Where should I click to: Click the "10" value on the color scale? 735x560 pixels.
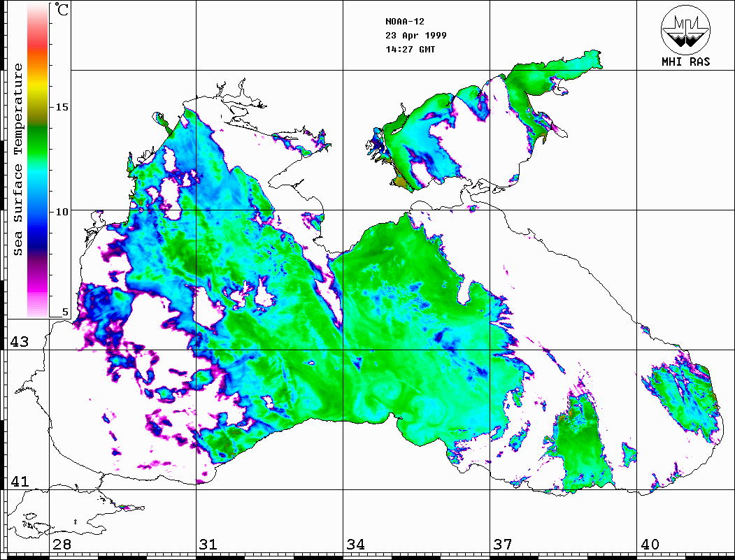[62, 212]
